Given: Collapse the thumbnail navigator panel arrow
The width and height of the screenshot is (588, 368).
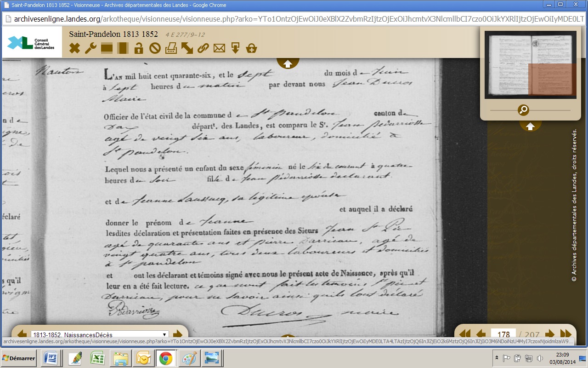Looking at the screenshot, I should click(x=530, y=126).
